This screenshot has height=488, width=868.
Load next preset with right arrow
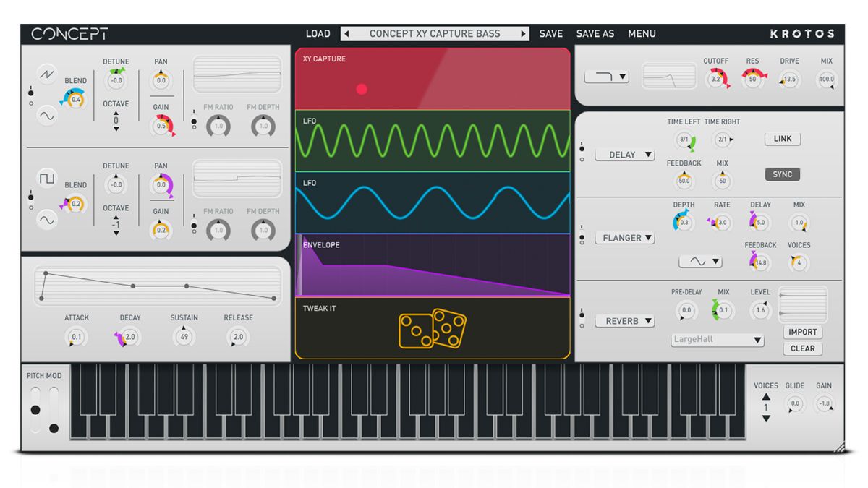[523, 34]
